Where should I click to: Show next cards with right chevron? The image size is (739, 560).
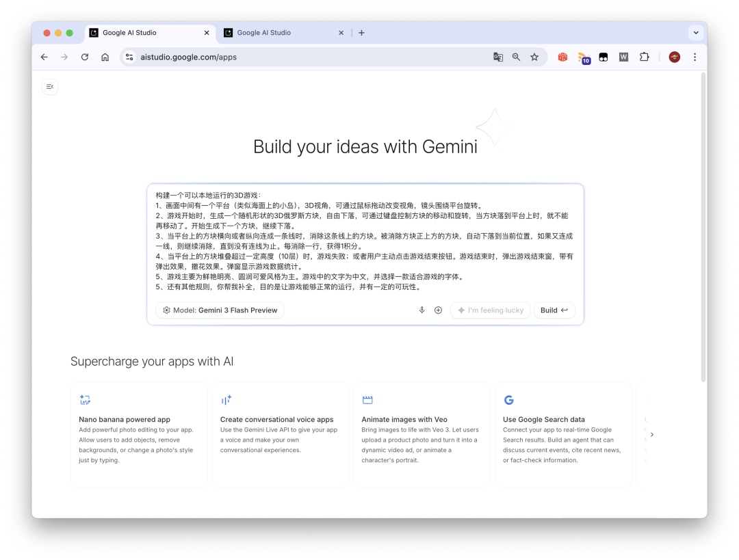point(652,434)
